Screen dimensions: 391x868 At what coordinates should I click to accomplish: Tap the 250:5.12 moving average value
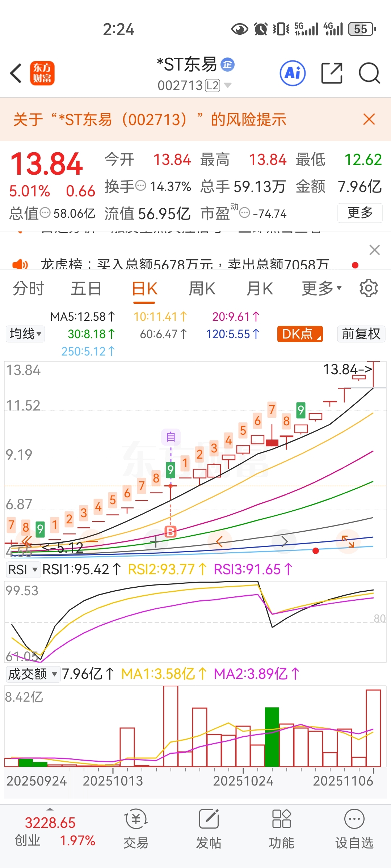coord(88,351)
